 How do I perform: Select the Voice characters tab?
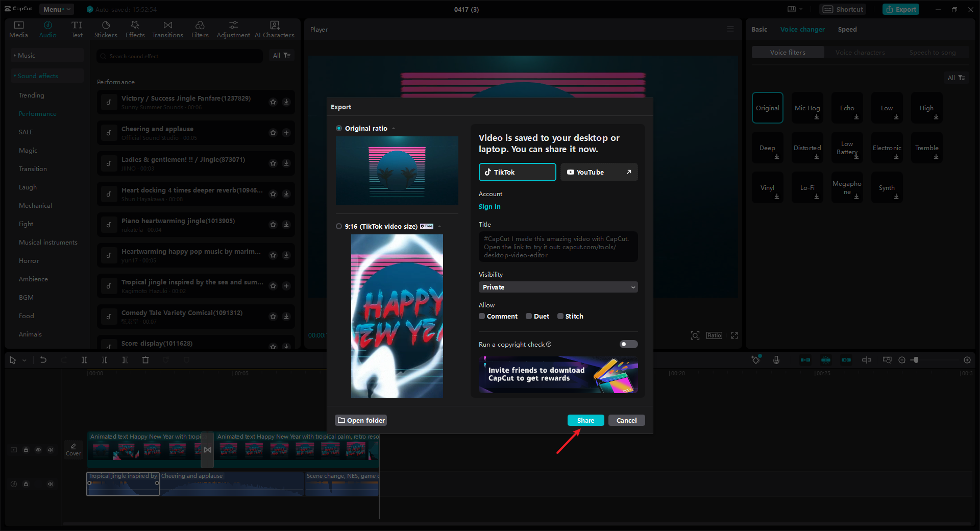coord(860,52)
